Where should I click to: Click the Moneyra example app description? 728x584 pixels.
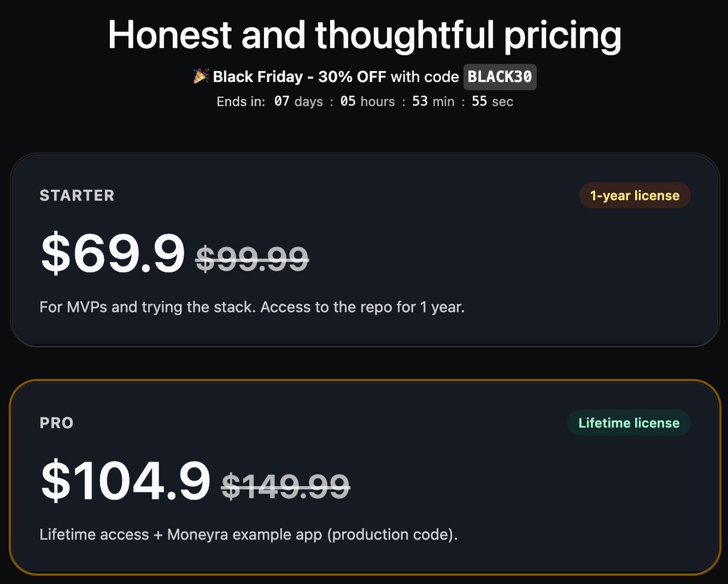click(x=249, y=535)
